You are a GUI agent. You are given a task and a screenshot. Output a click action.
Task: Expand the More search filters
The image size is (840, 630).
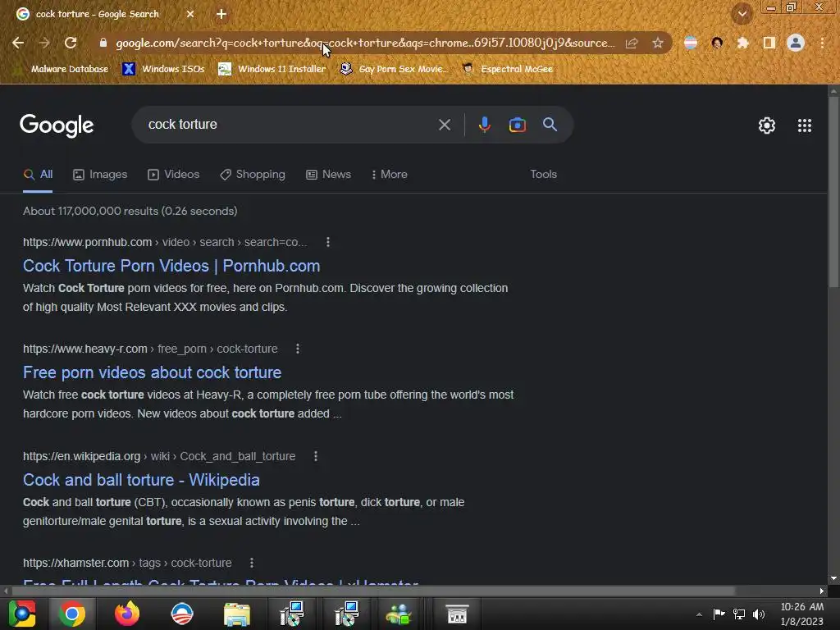(390, 175)
